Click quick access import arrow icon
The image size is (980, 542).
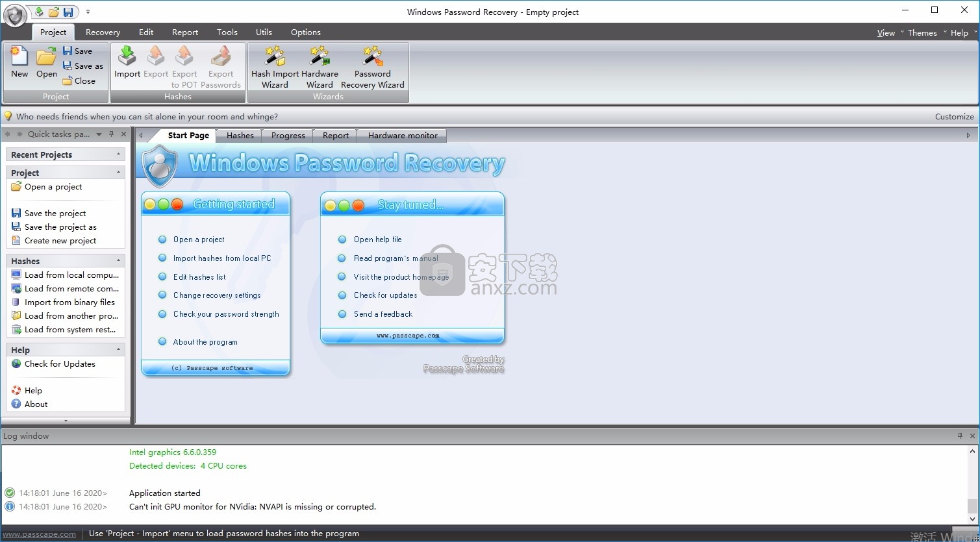point(39,12)
